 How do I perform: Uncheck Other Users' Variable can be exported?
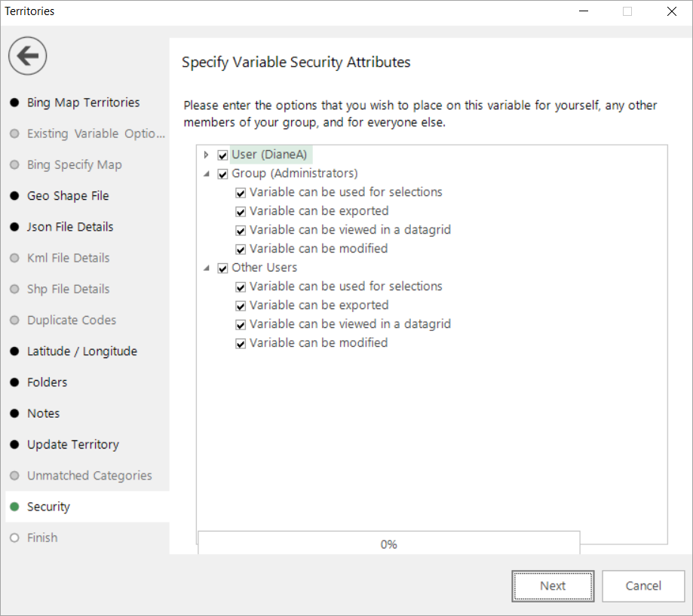241,306
